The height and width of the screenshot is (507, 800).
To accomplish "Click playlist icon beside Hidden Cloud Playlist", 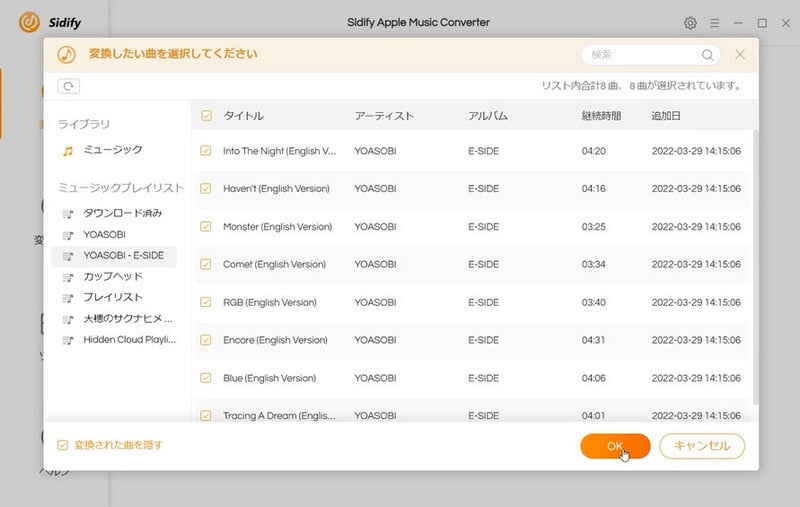I will [x=68, y=340].
